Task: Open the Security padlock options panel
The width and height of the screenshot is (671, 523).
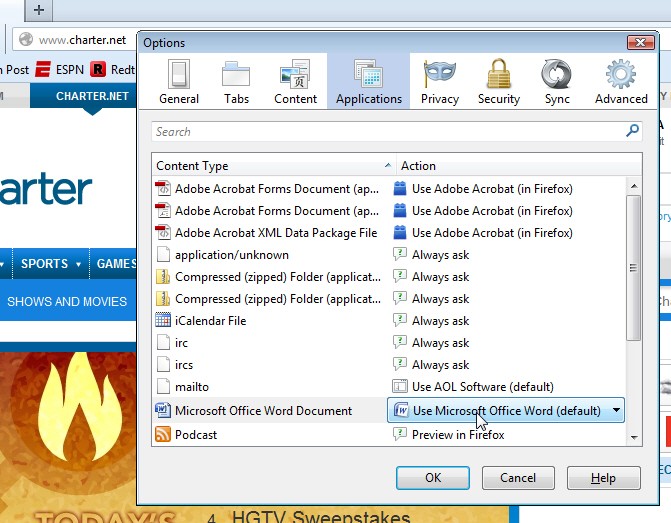Action: (499, 81)
